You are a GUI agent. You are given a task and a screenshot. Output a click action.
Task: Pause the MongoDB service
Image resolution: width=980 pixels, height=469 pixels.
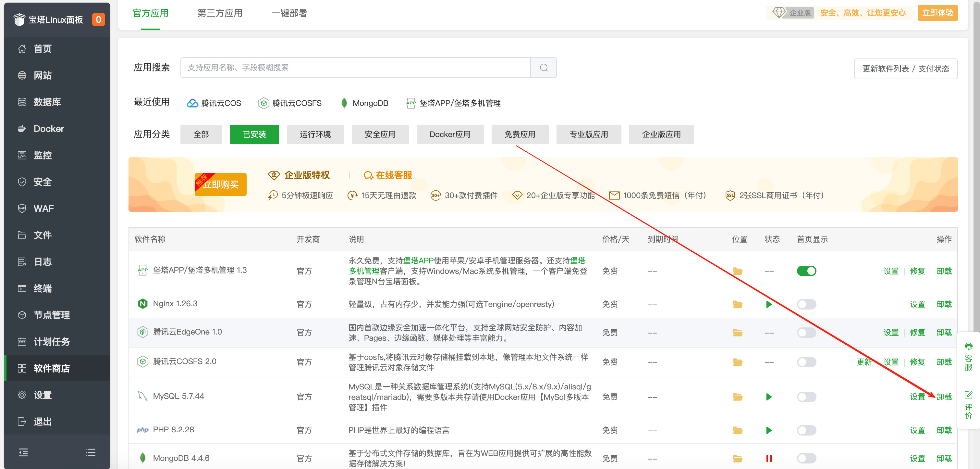tap(769, 458)
